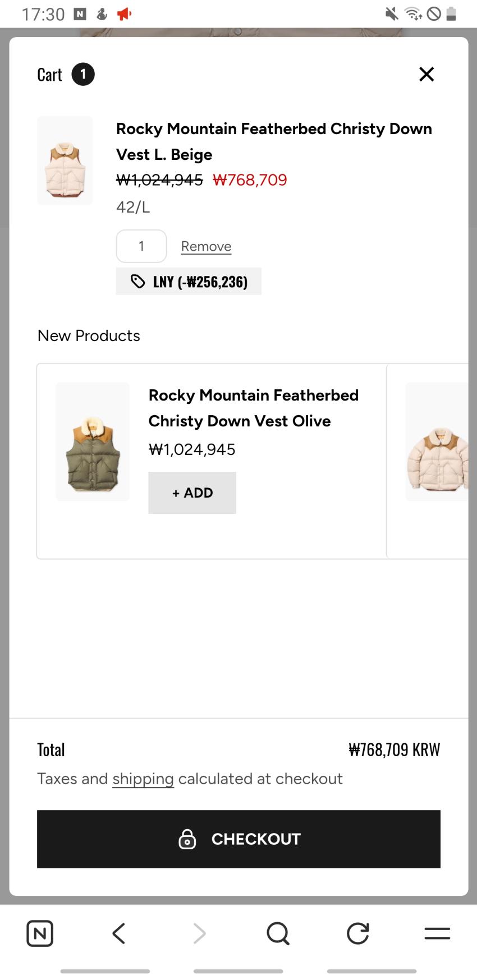Go back using the browser back arrow

coord(119,933)
